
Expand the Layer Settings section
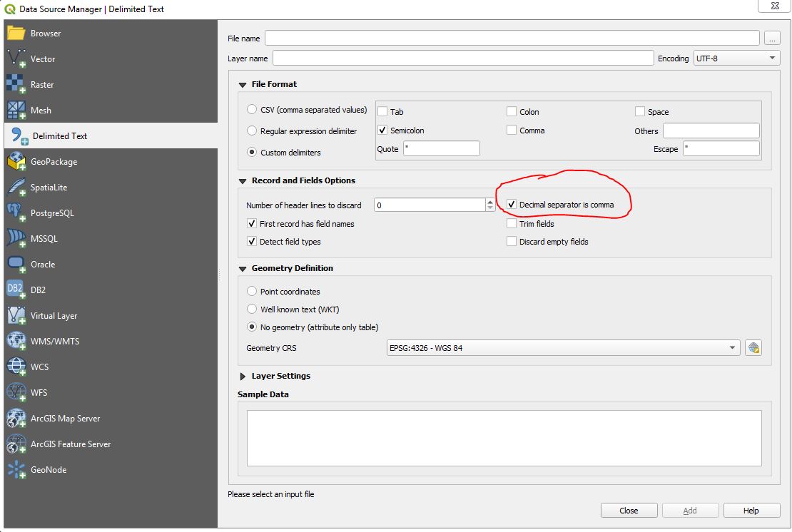pos(243,376)
